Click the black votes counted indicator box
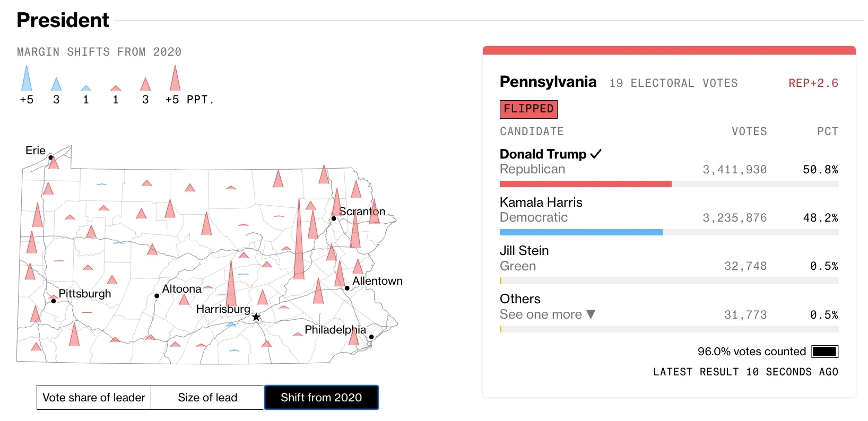The width and height of the screenshot is (868, 421). 824,352
